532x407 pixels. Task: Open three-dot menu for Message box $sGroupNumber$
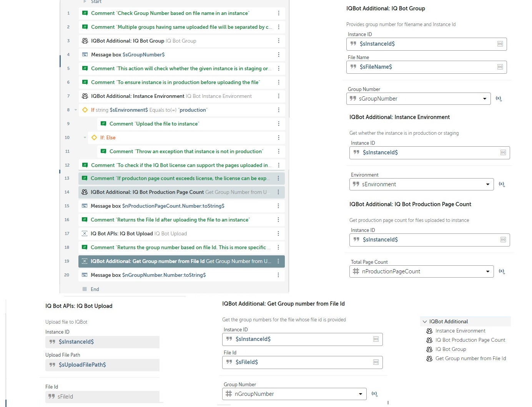click(279, 55)
